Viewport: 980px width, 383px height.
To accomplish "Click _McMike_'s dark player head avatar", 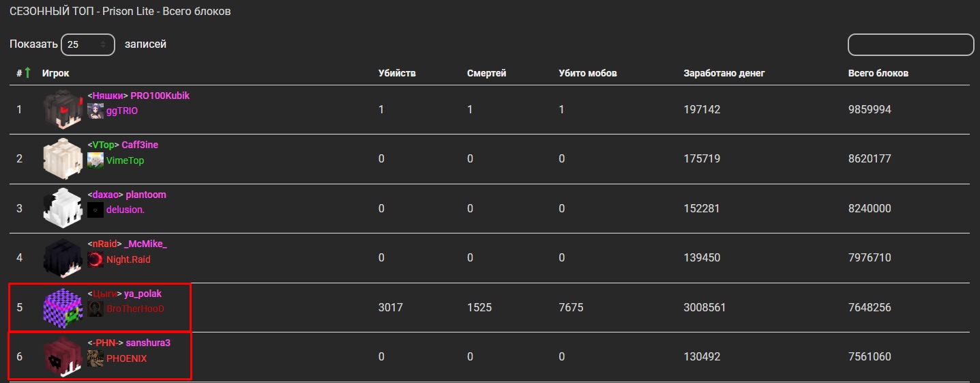I will tap(62, 258).
